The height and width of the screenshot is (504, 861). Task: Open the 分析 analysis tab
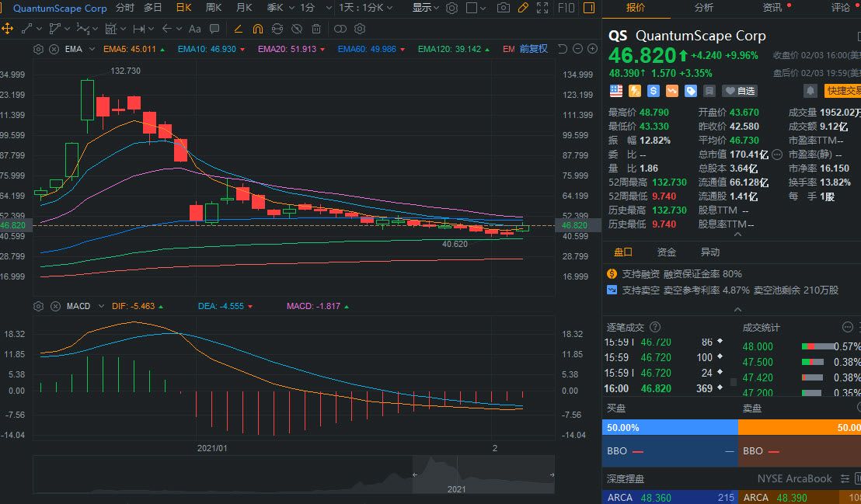(704, 7)
